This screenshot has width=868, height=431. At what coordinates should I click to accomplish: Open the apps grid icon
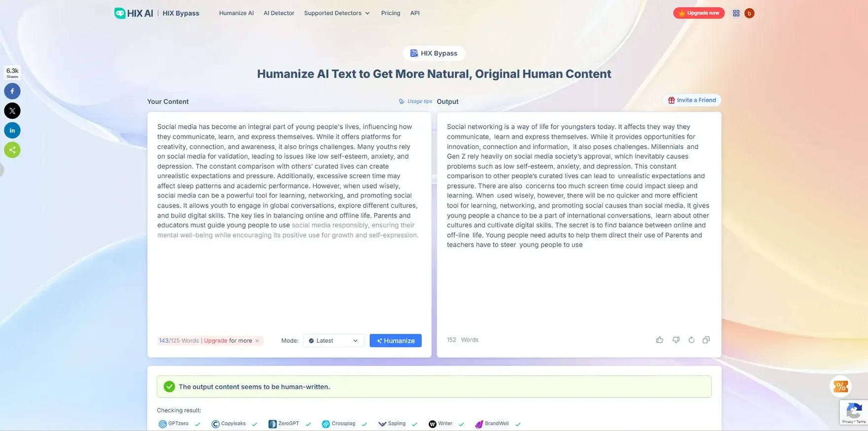point(736,13)
